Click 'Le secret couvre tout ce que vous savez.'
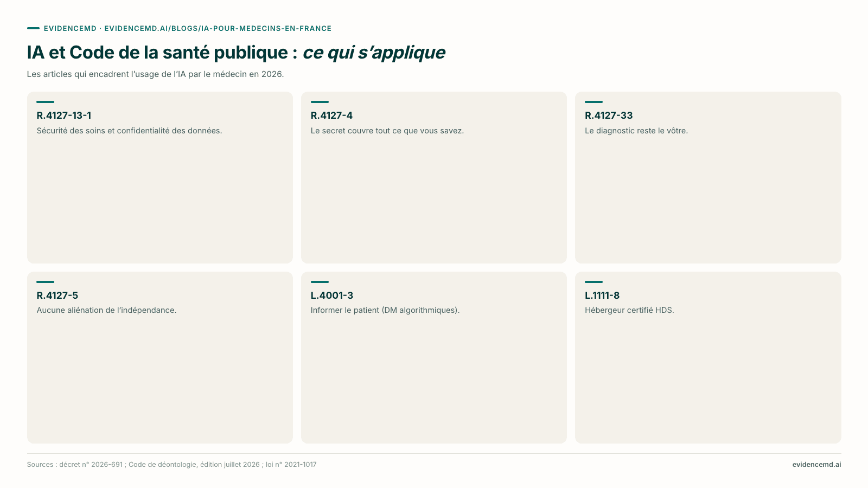Screen dimensions: 868x488 [x=387, y=131]
